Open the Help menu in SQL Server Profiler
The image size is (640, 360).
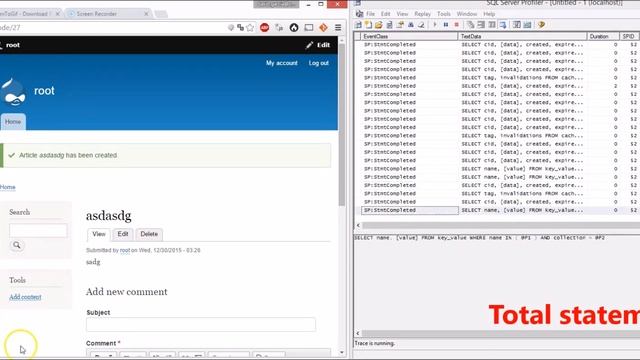pyautogui.click(x=489, y=14)
